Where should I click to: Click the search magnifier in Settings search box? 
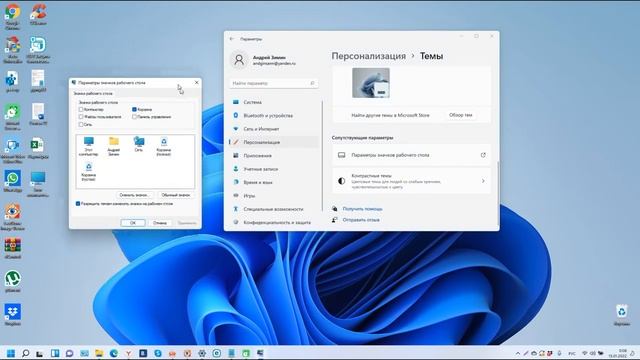point(312,83)
